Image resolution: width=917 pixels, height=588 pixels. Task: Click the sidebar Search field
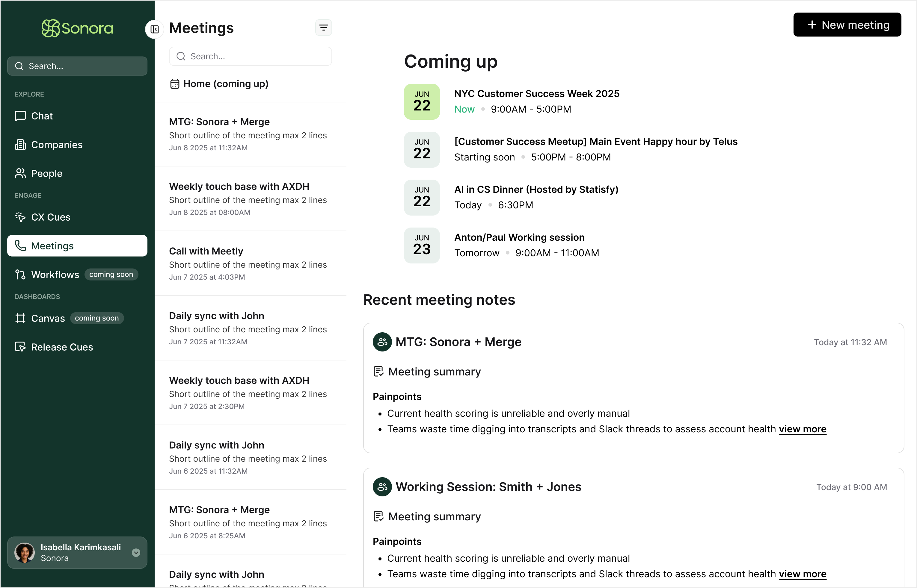77,66
